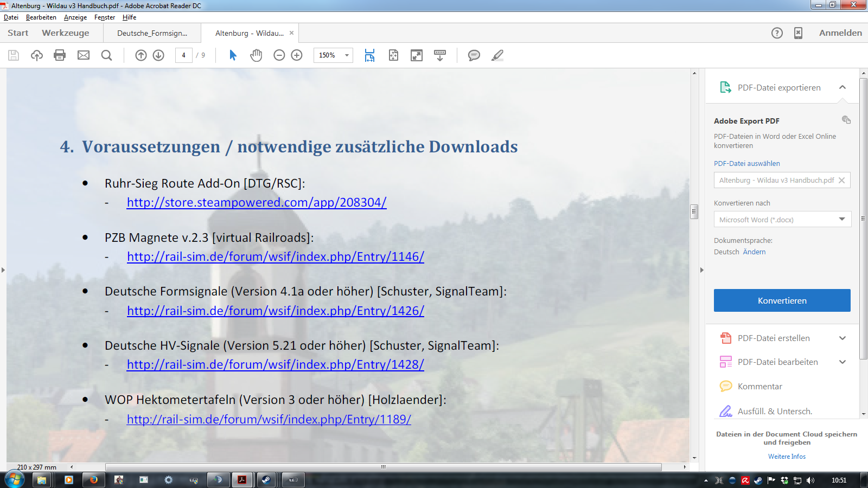Click the PDF-Datei exportieren icon
Screen dimensions: 868x488
(x=725, y=87)
